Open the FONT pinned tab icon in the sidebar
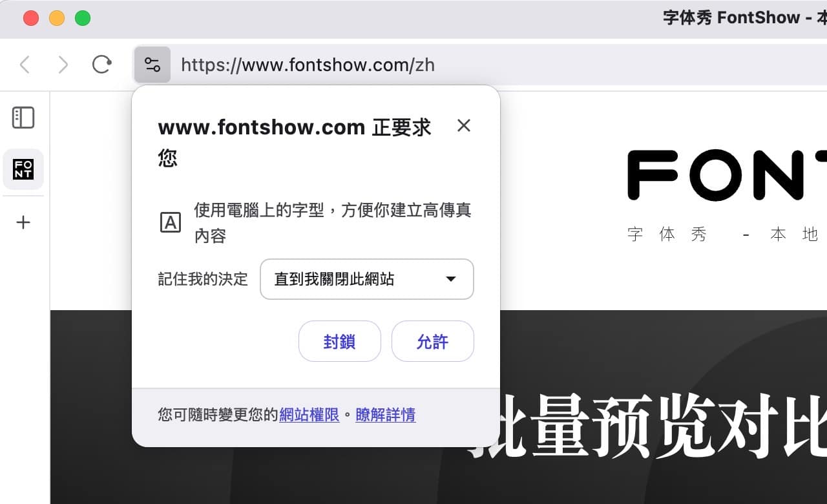This screenshot has width=827, height=504. [23, 169]
